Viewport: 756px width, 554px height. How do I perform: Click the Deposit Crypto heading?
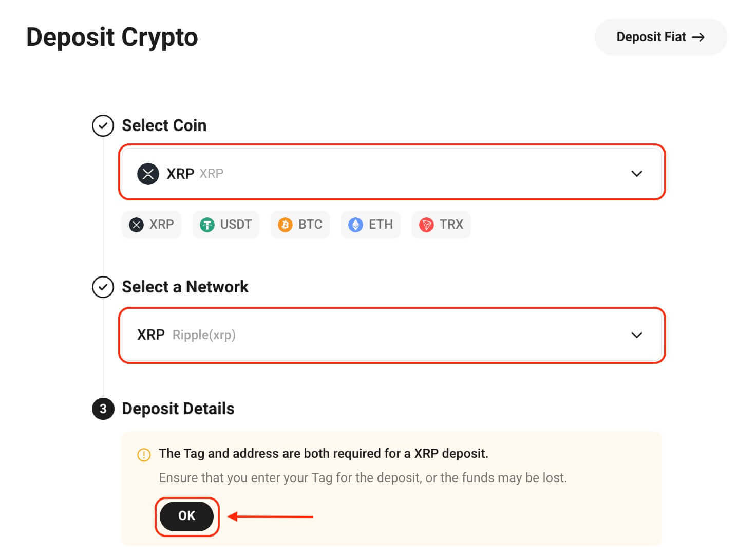[112, 36]
